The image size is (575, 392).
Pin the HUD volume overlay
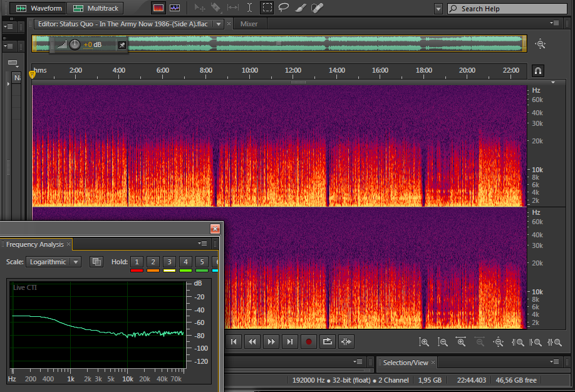click(x=122, y=45)
